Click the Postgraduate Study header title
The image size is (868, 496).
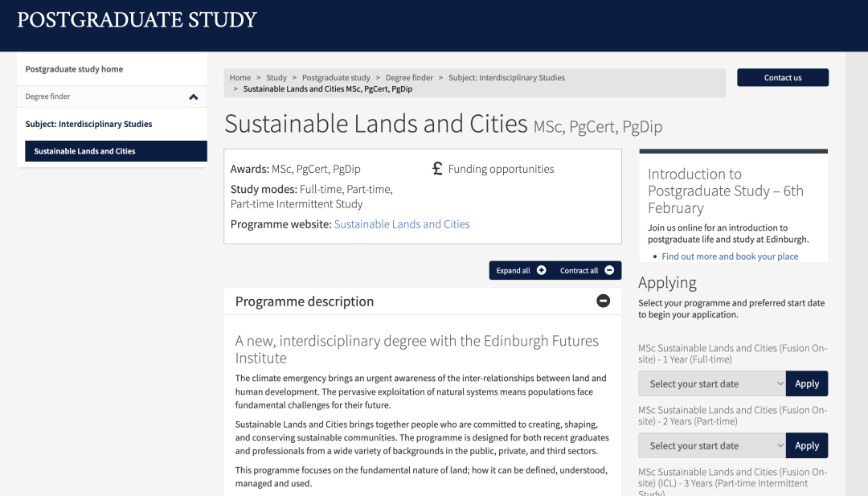point(137,20)
